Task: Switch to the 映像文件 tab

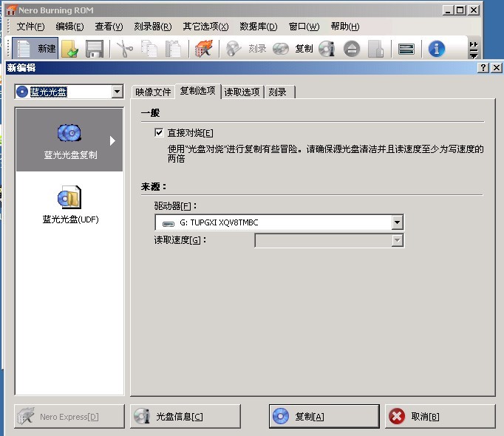Action: (153, 92)
